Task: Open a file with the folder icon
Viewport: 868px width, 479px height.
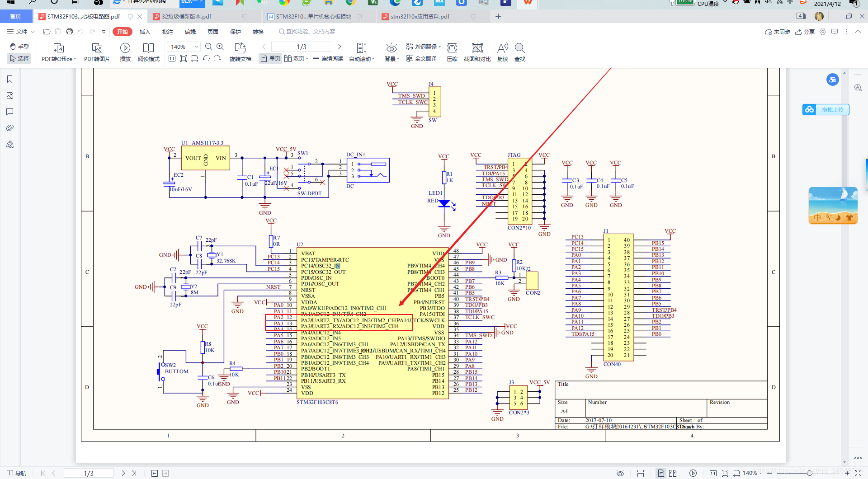Action: coord(47,32)
